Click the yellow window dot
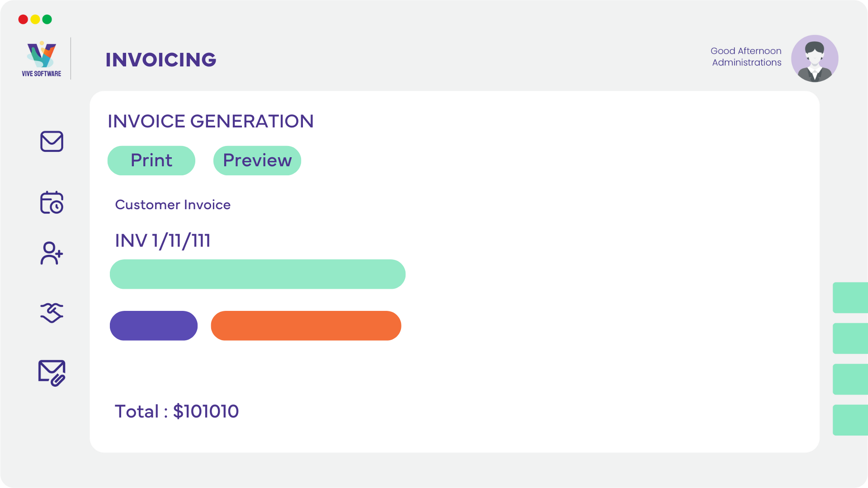 tap(35, 19)
